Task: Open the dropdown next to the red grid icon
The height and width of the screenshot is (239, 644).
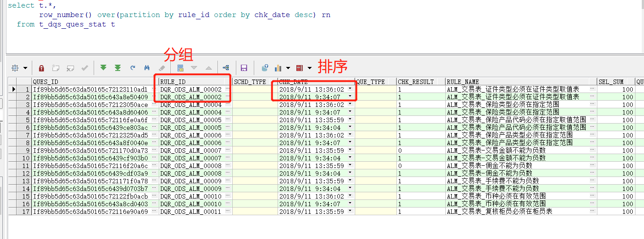Action: coord(309,68)
